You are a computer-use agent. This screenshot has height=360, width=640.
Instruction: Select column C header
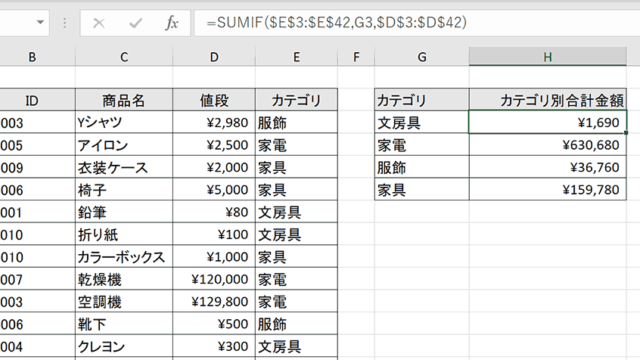pos(124,57)
